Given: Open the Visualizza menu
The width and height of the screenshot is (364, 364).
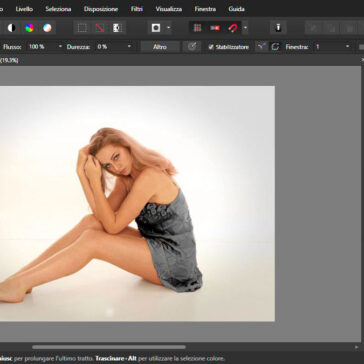Looking at the screenshot, I should [x=169, y=9].
